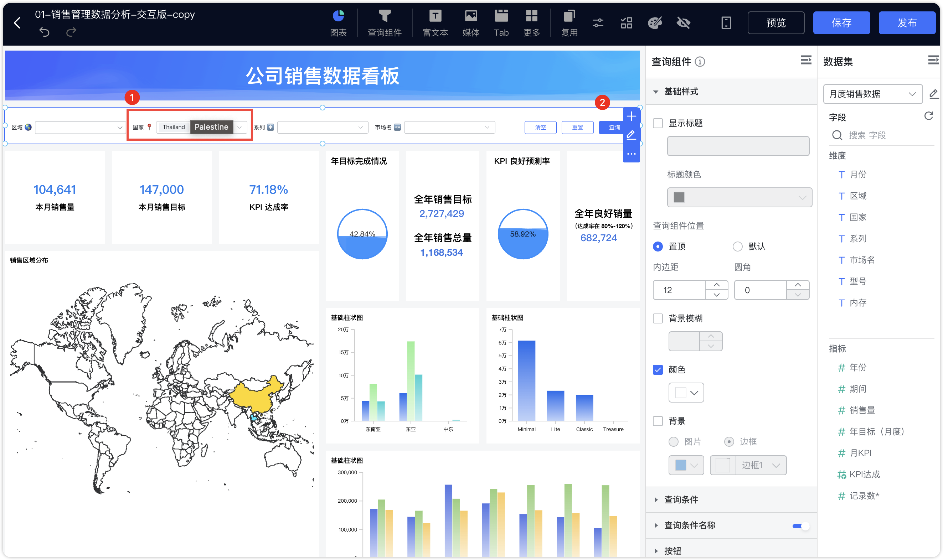Open the 国家 filter dropdown arrow

tap(240, 128)
